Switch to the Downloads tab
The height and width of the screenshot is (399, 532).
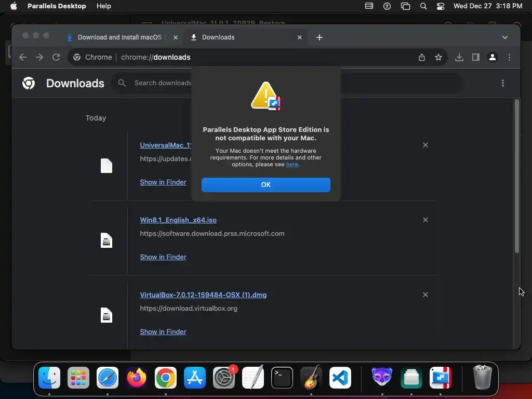coord(247,37)
